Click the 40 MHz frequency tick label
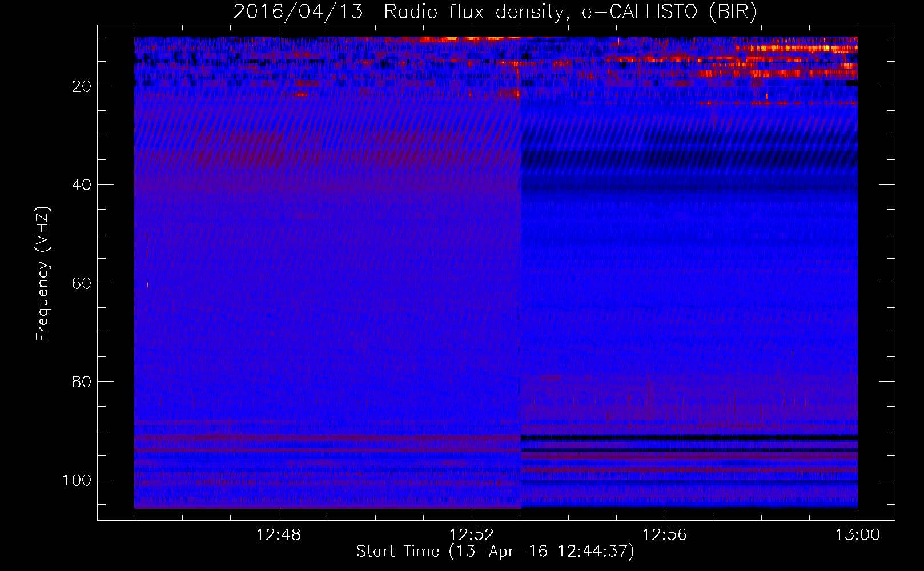Image resolution: width=924 pixels, height=571 pixels. [x=82, y=184]
